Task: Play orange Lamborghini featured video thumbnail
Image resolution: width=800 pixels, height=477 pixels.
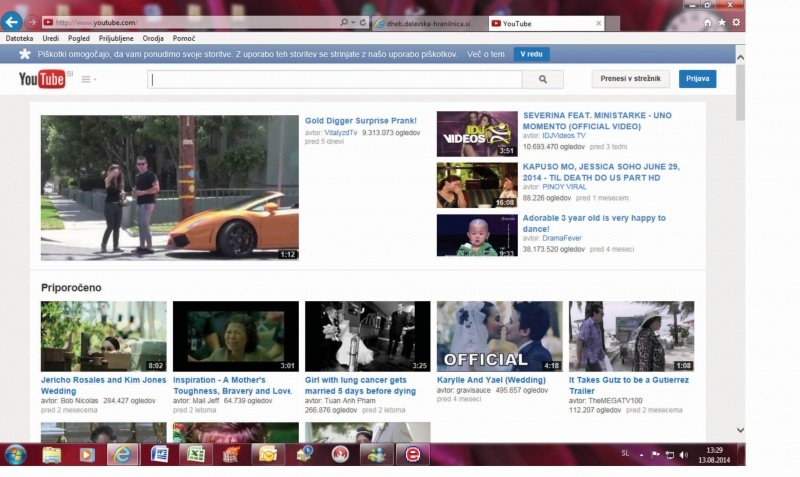Action: (x=170, y=188)
